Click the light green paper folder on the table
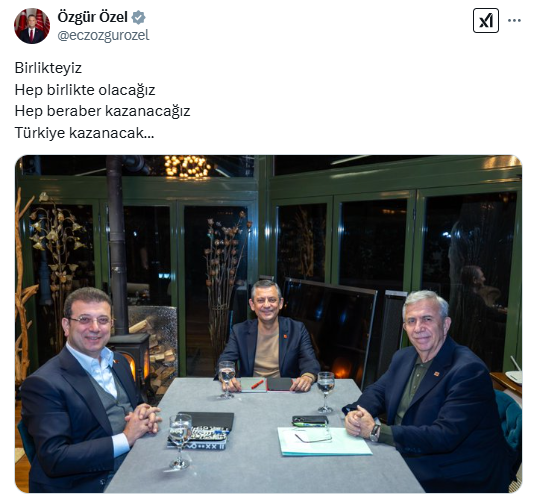This screenshot has height=500, width=535. pyautogui.click(x=324, y=441)
